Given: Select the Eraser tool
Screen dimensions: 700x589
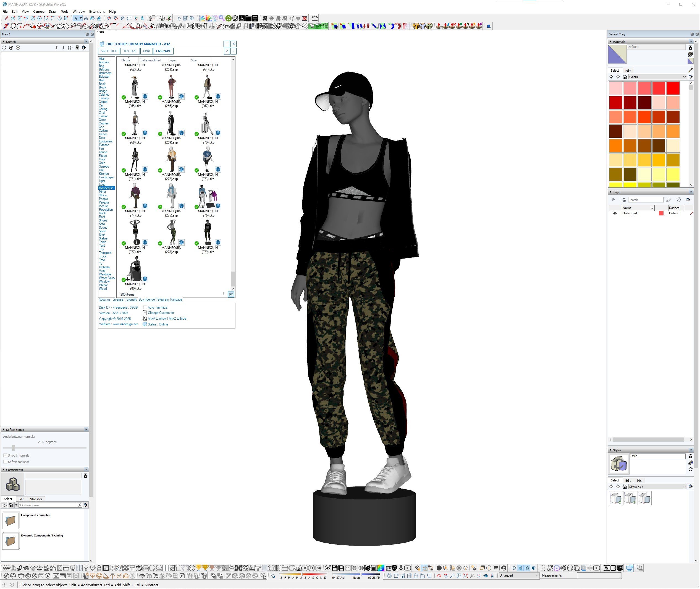Looking at the screenshot, I should coord(99,18).
